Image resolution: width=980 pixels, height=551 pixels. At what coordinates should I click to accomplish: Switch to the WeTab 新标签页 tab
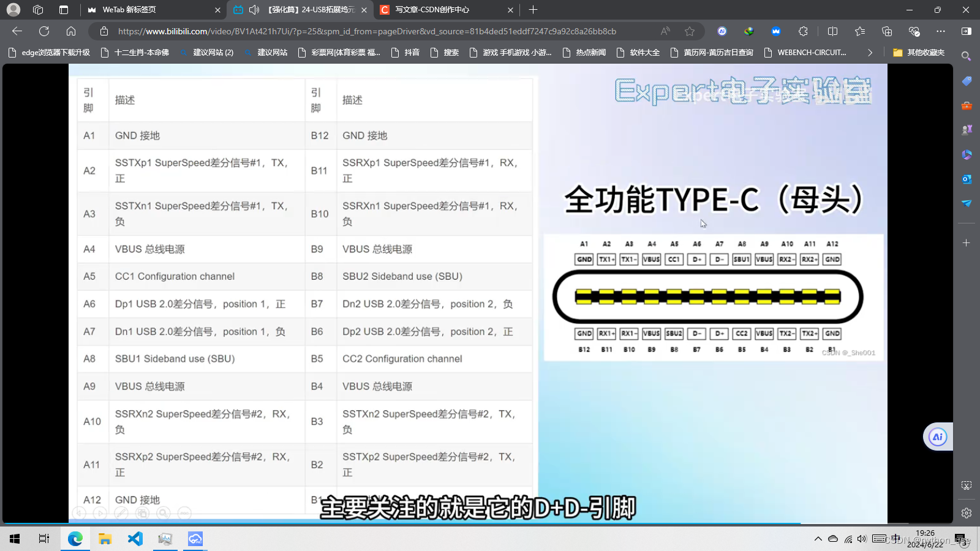click(x=152, y=10)
